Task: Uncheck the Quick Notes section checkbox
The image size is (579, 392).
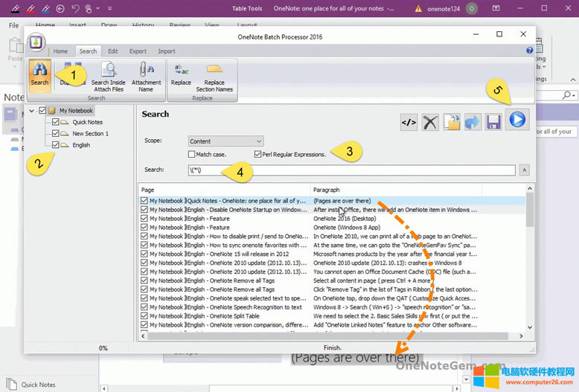Action: [56, 122]
